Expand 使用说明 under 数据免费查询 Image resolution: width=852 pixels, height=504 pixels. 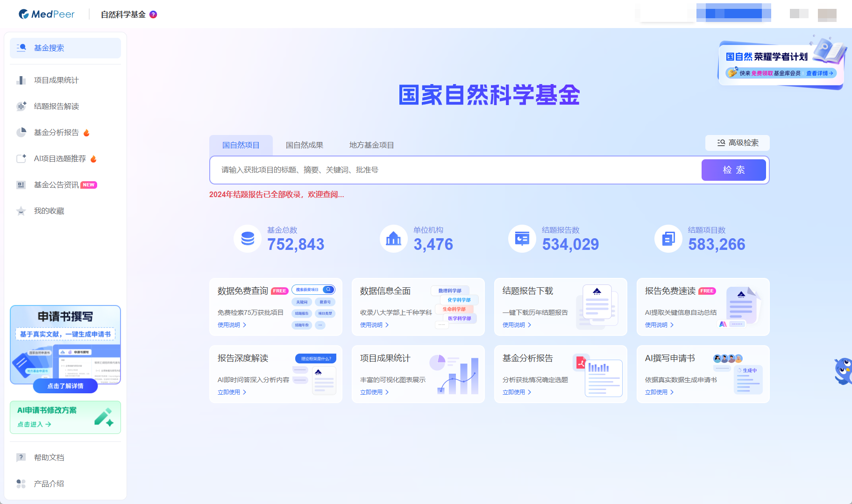(x=232, y=325)
